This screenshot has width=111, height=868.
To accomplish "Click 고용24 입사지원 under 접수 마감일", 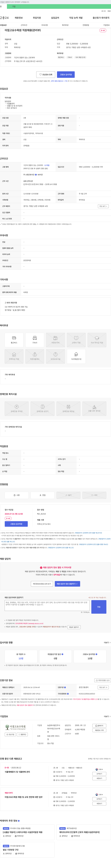I will click(16, 524).
